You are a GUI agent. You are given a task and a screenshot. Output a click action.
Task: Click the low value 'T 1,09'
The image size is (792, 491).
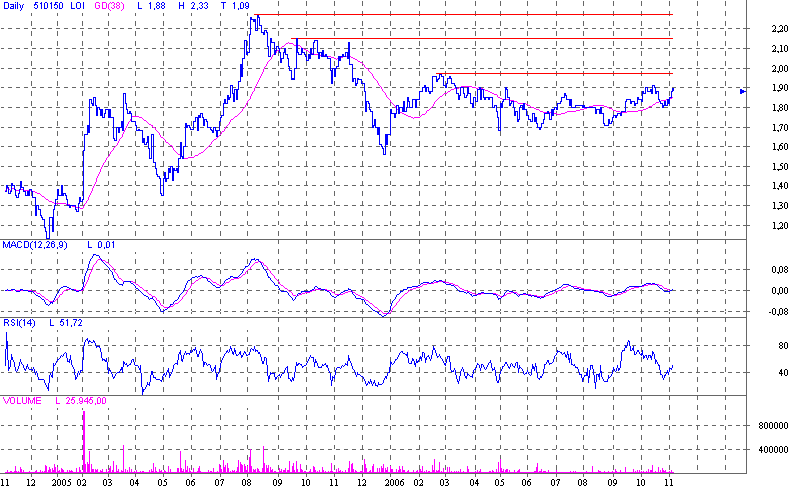click(235, 6)
